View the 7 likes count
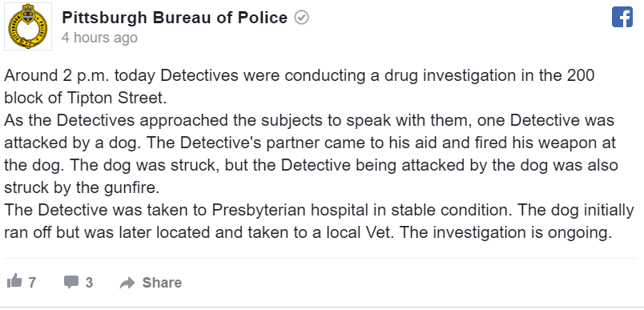This screenshot has height=310, width=644. [32, 283]
